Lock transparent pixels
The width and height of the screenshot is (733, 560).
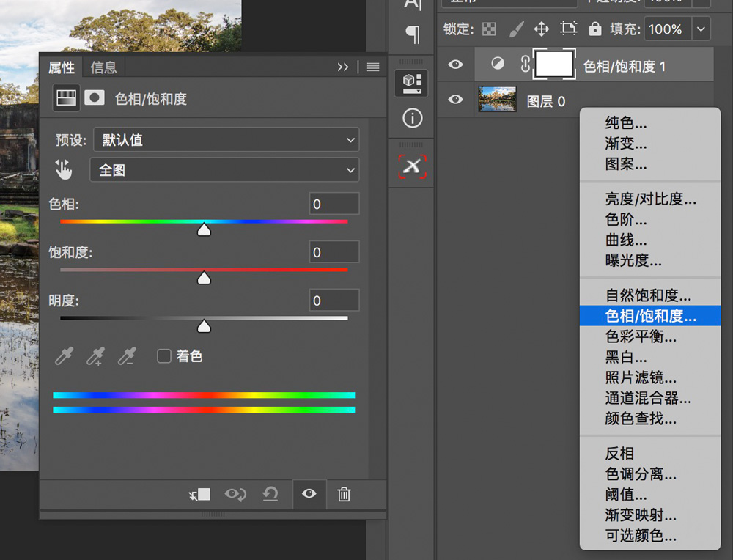489,29
